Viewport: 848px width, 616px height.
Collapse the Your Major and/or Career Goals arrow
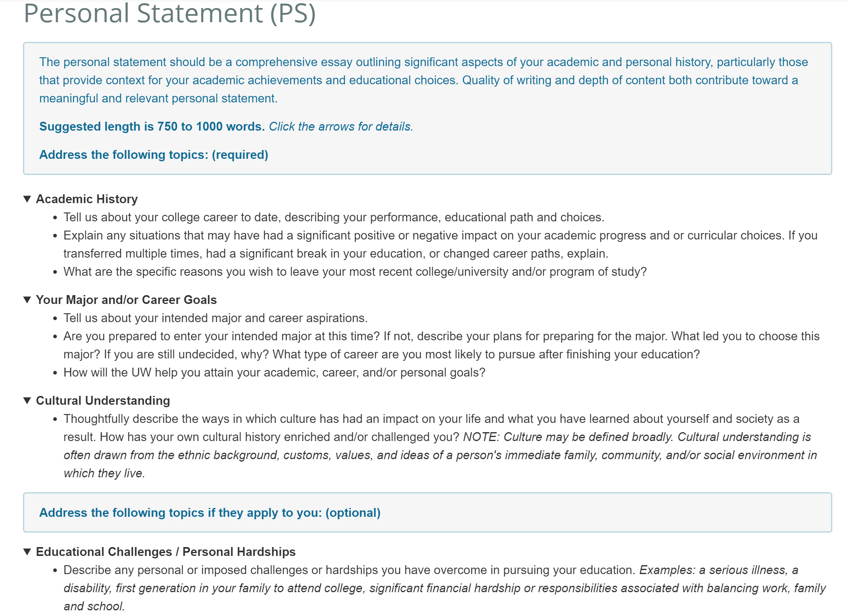(x=27, y=300)
